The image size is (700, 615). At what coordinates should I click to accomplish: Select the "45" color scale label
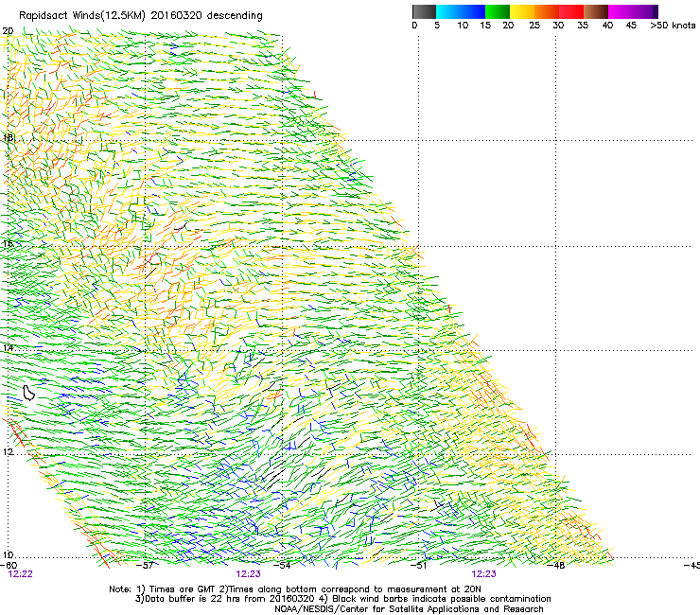(x=631, y=25)
